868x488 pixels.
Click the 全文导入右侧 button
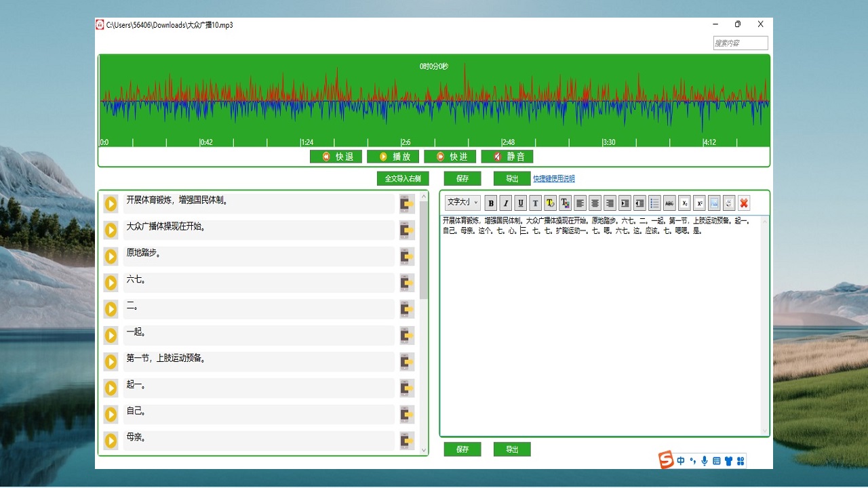(x=403, y=179)
